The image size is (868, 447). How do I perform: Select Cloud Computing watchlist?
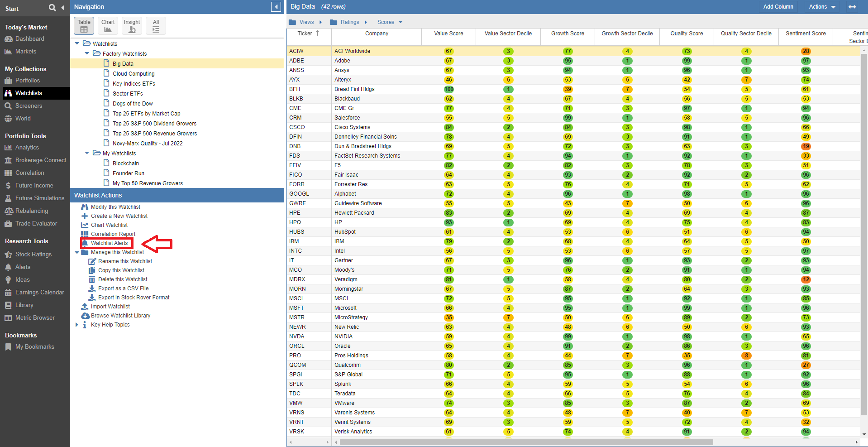pyautogui.click(x=134, y=74)
